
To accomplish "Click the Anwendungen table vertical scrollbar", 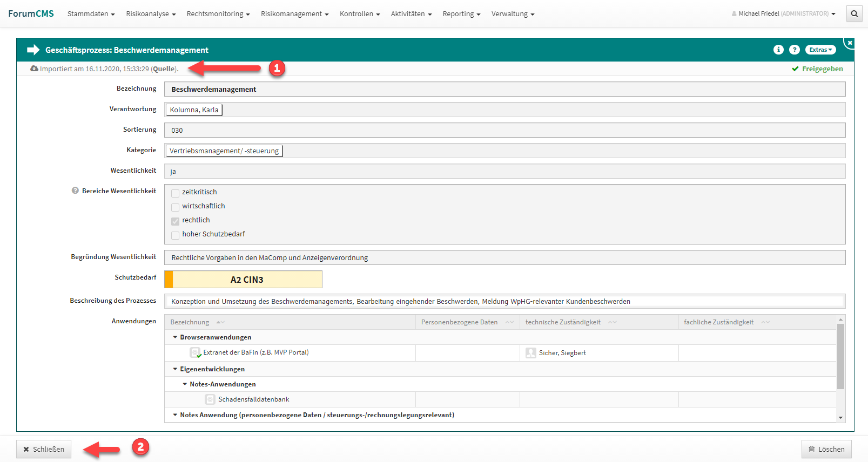I will (840, 356).
